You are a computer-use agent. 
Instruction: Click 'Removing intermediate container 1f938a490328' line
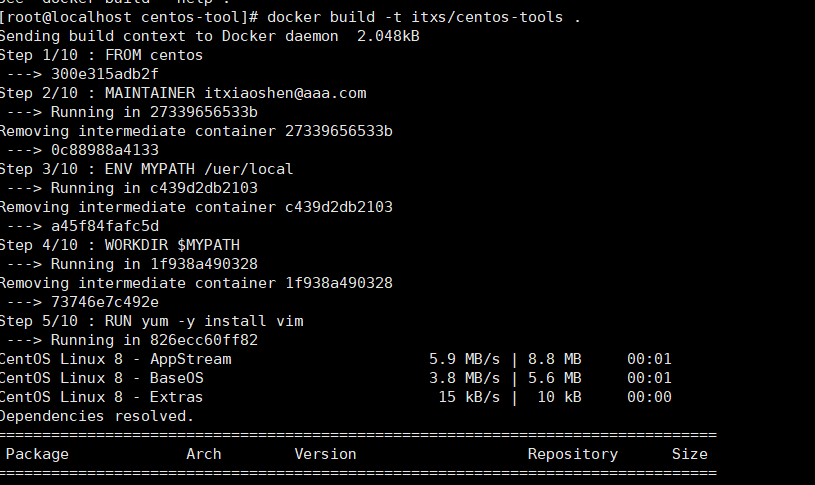[x=196, y=283]
